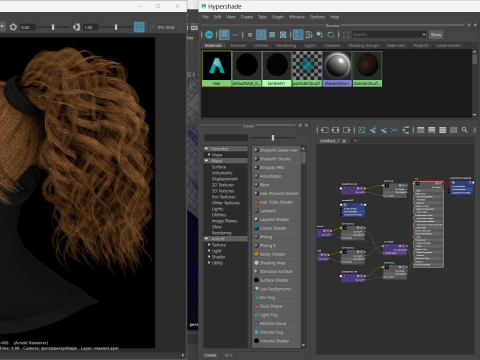
Task: Create a Lambert shader node
Action: coord(276,211)
